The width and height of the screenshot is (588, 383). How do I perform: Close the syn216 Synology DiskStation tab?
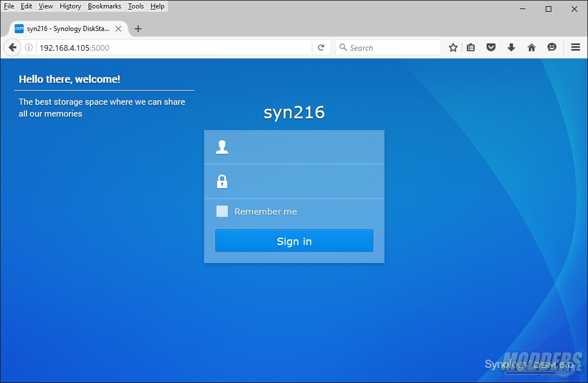[x=118, y=29]
